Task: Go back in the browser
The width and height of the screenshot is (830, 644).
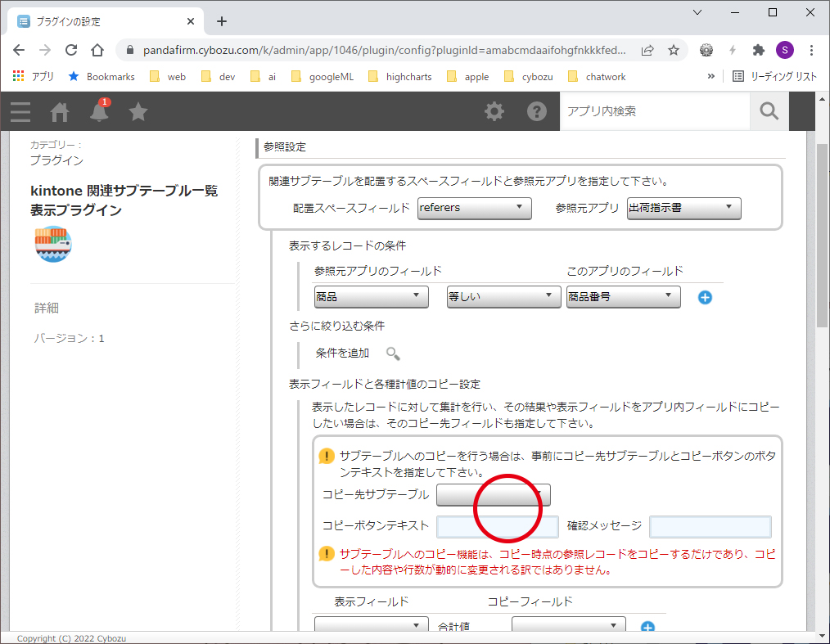Action: pos(19,50)
